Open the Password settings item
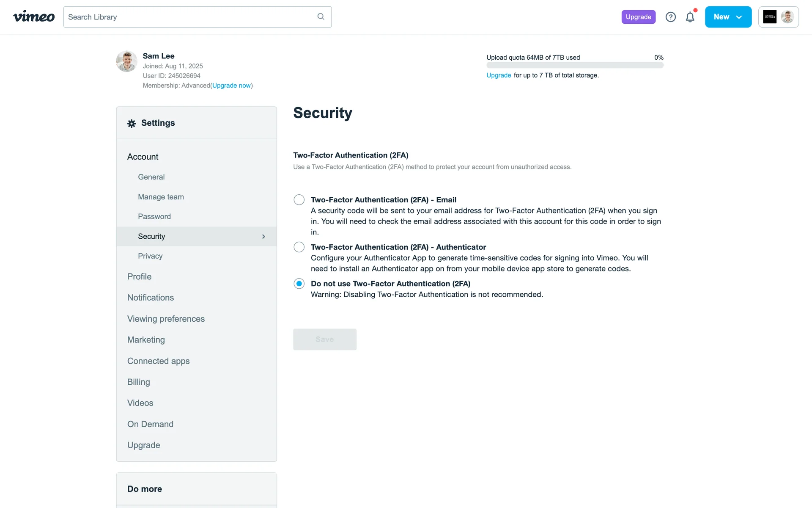Screen dimensions: 812x508 pyautogui.click(x=154, y=217)
